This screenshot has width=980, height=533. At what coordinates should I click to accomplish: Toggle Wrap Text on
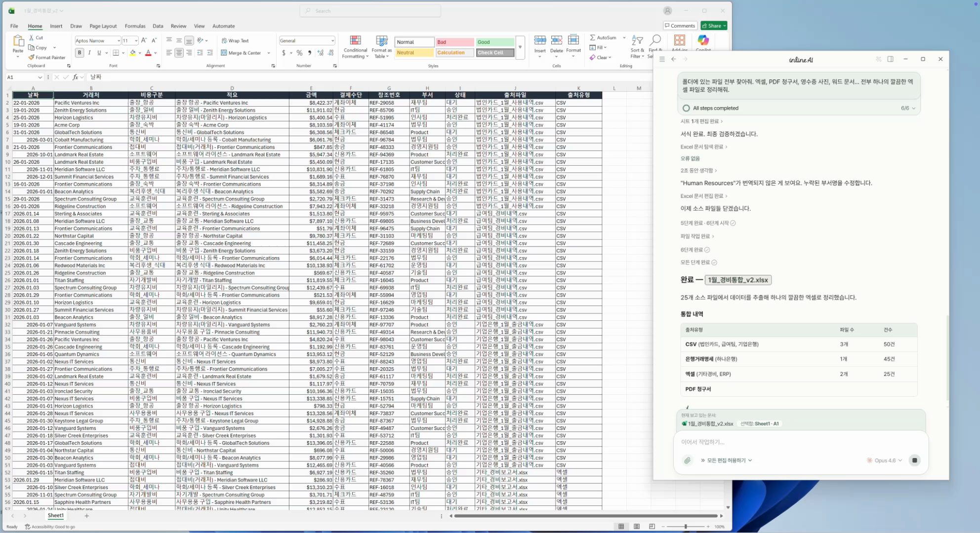[235, 40]
